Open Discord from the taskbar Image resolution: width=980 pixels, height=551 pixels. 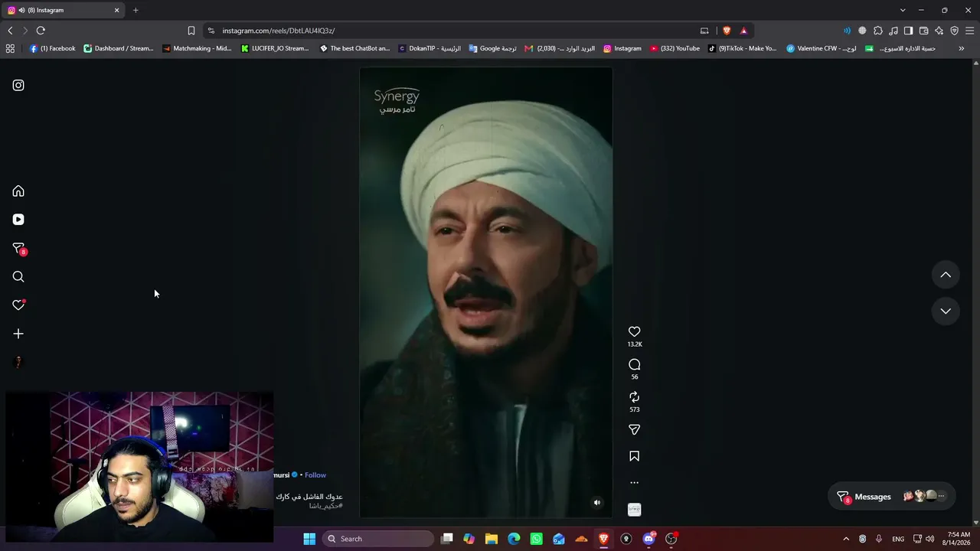point(648,539)
